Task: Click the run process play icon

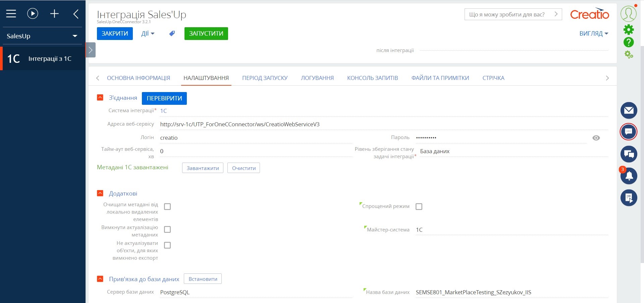Action: point(33,13)
